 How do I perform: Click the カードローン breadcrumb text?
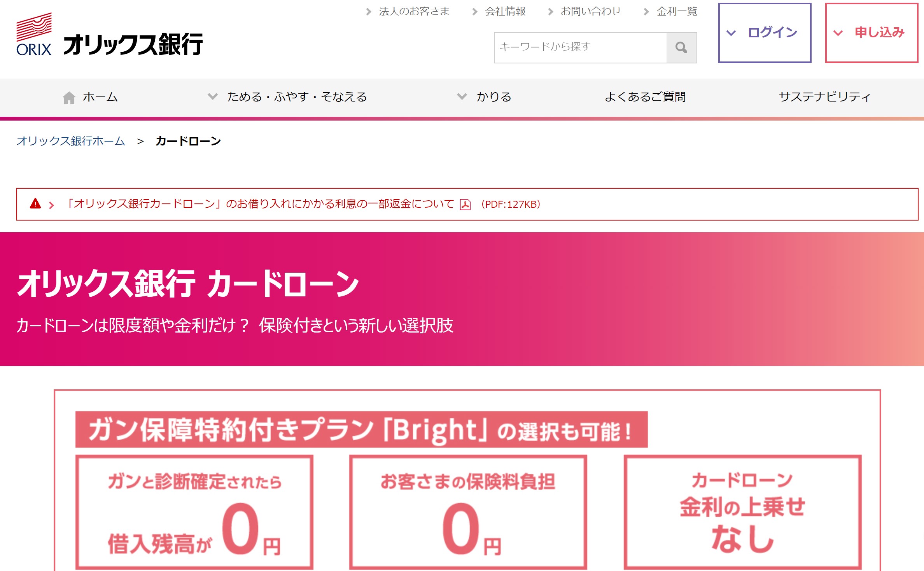point(188,141)
